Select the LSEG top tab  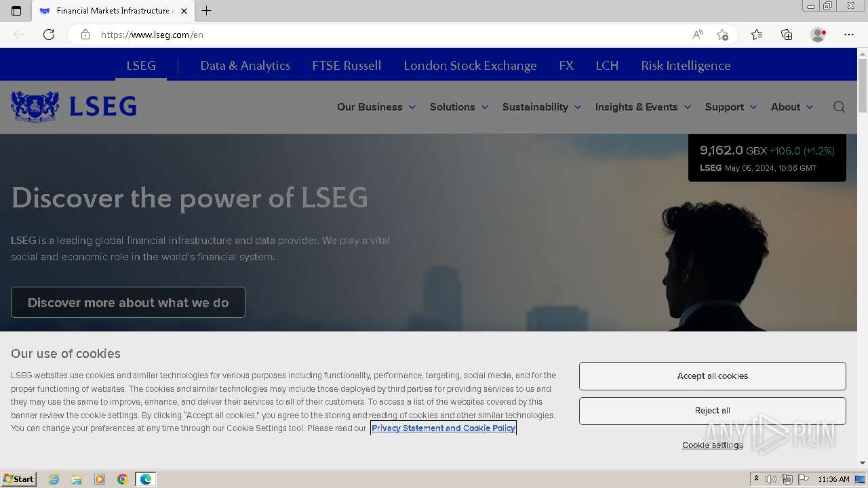point(141,66)
